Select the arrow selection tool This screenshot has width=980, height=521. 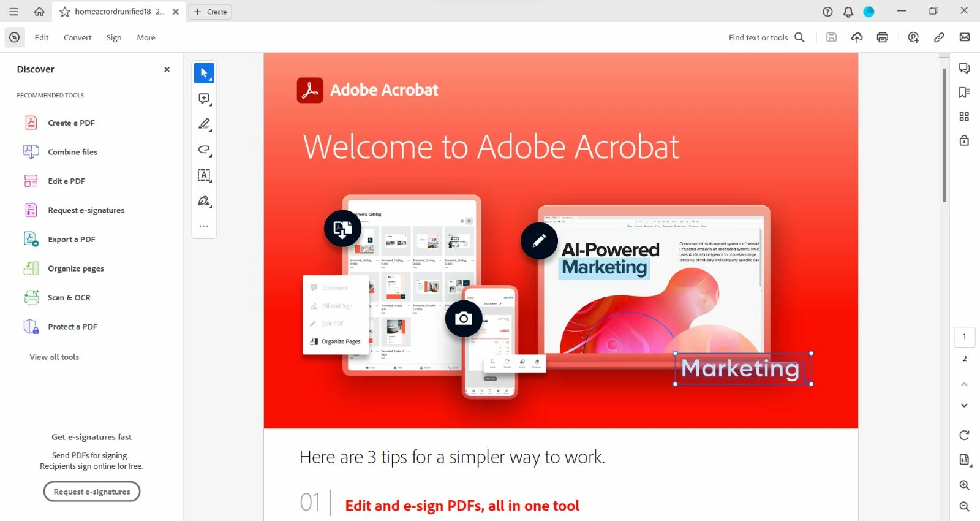click(204, 73)
